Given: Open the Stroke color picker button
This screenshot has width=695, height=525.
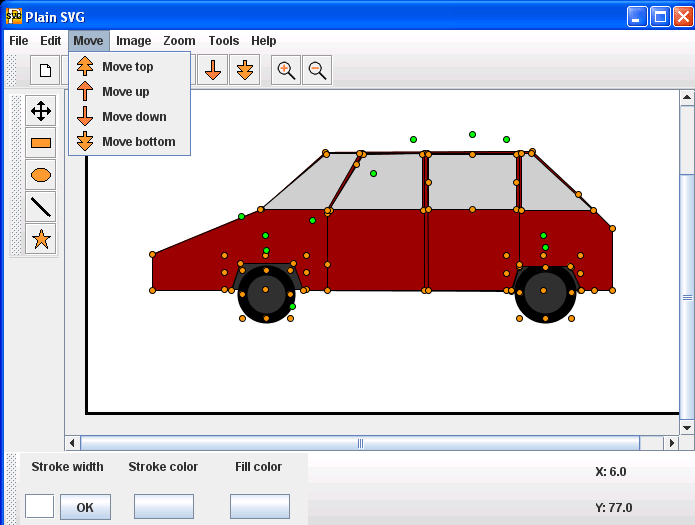Looking at the screenshot, I should pos(164,506).
